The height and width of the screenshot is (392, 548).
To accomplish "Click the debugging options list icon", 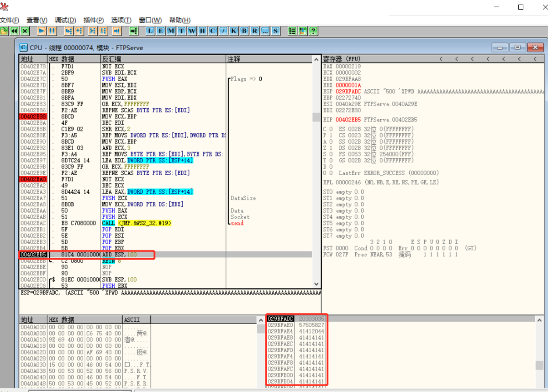I will click(292, 31).
